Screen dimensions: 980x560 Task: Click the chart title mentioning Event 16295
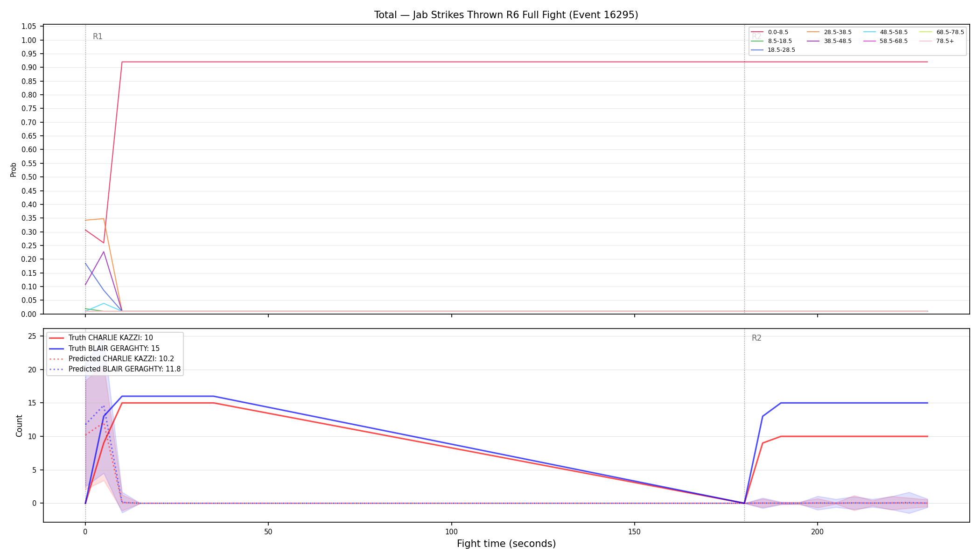tap(506, 15)
